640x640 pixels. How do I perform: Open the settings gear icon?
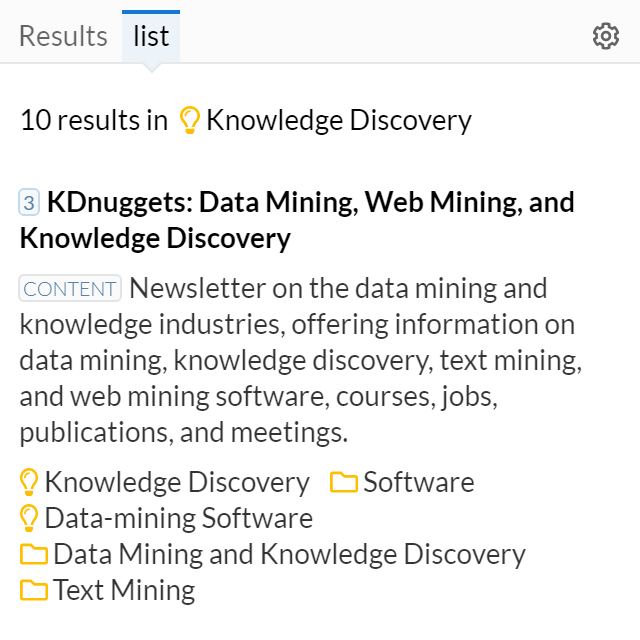point(606,36)
